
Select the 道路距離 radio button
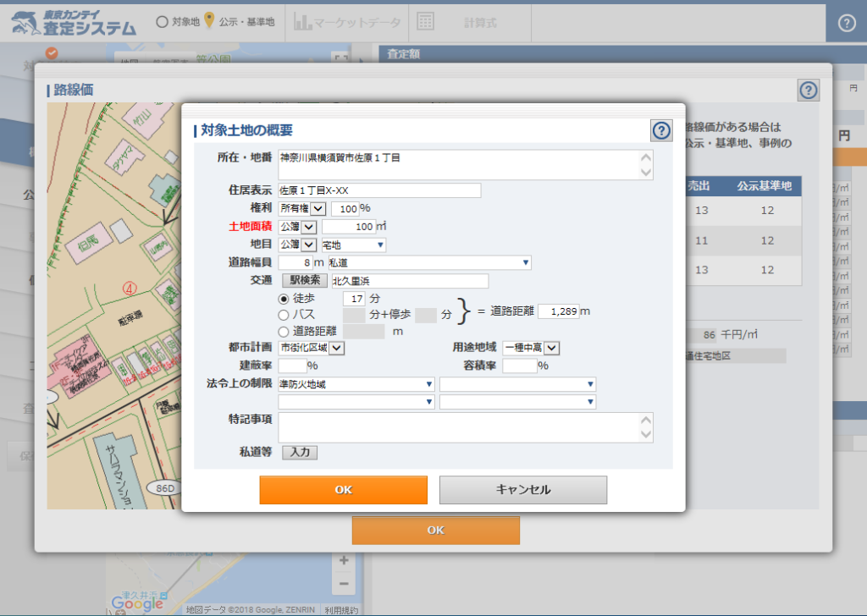click(x=284, y=332)
